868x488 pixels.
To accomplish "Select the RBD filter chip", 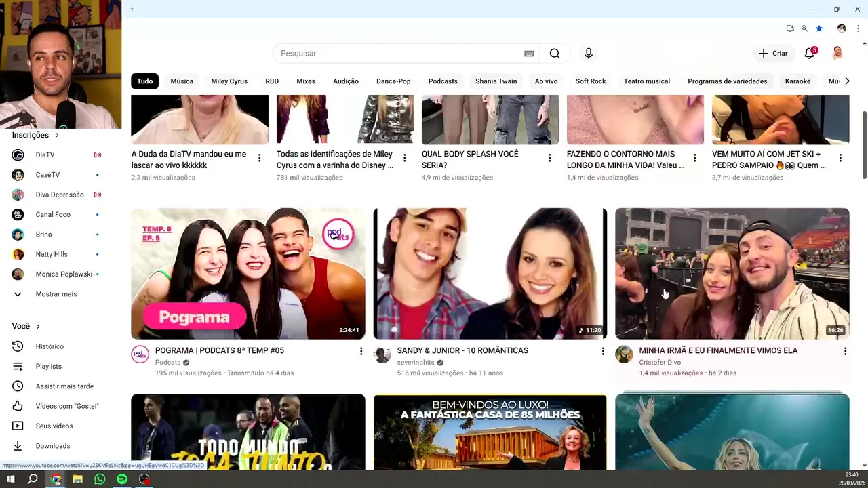I will tap(272, 81).
